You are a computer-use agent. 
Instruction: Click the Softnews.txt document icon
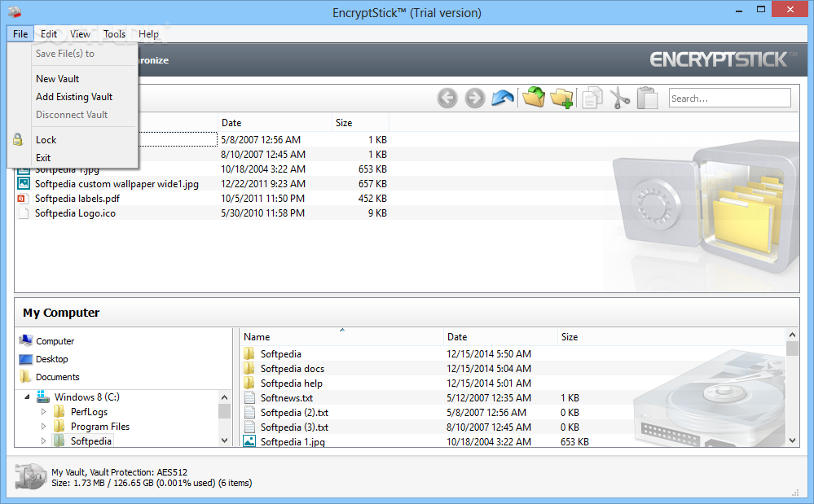point(249,397)
